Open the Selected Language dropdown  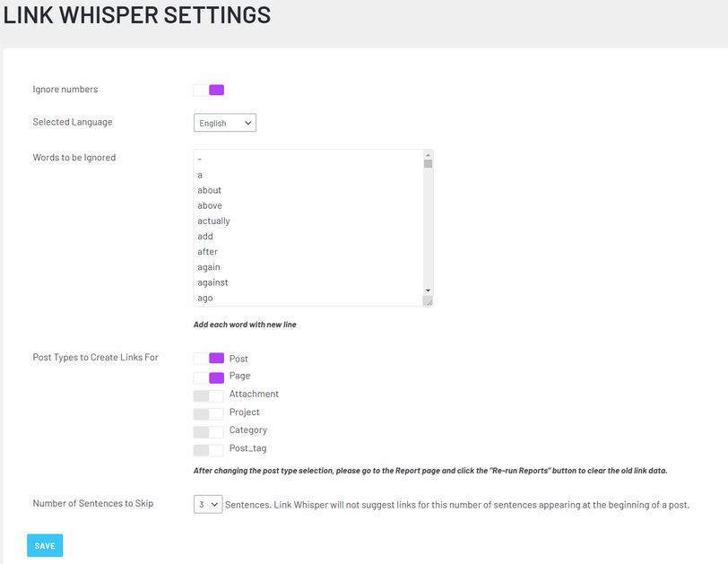point(225,123)
